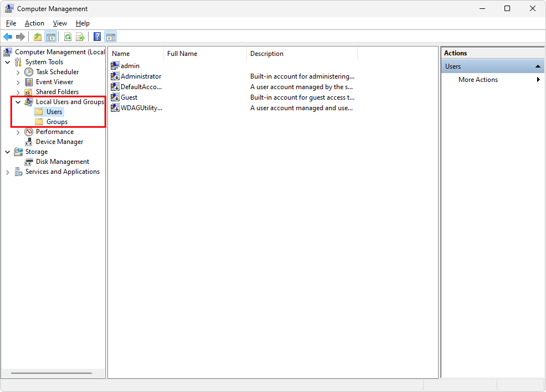Screen dimensions: 546x392
Task: Click the Guest user account icon
Action: pyautogui.click(x=115, y=97)
